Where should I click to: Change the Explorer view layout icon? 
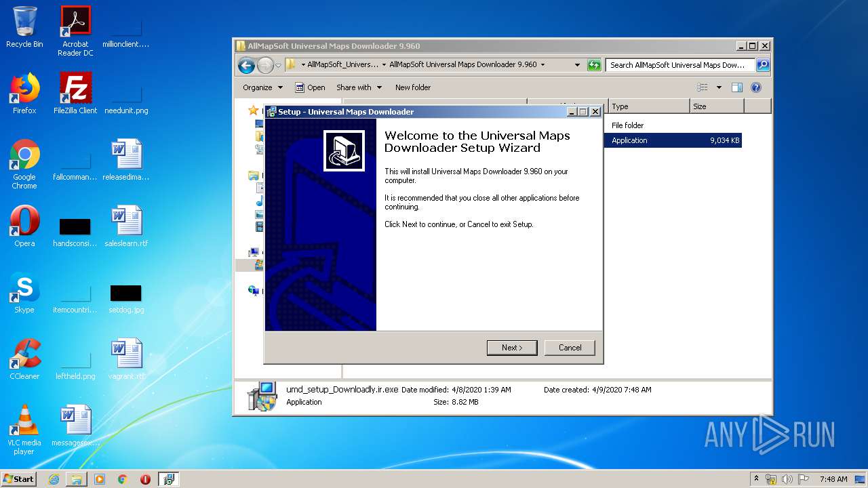703,87
